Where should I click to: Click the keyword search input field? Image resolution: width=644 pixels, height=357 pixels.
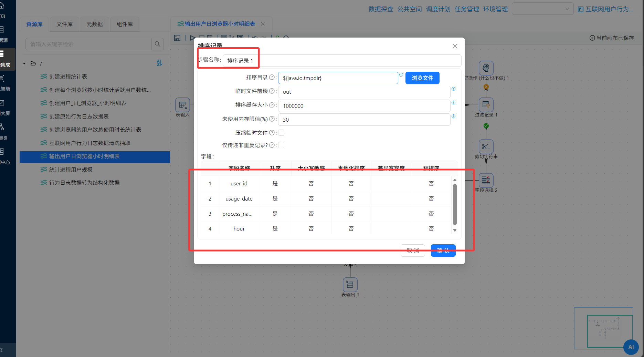click(88, 44)
